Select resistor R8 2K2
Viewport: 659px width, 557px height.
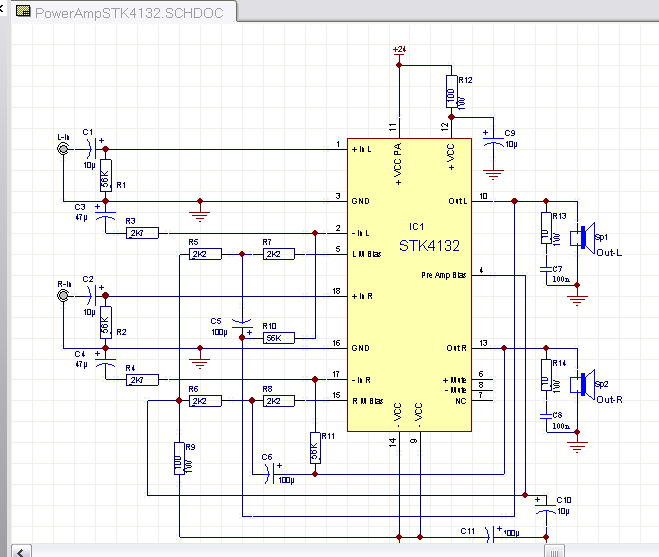pos(279,401)
